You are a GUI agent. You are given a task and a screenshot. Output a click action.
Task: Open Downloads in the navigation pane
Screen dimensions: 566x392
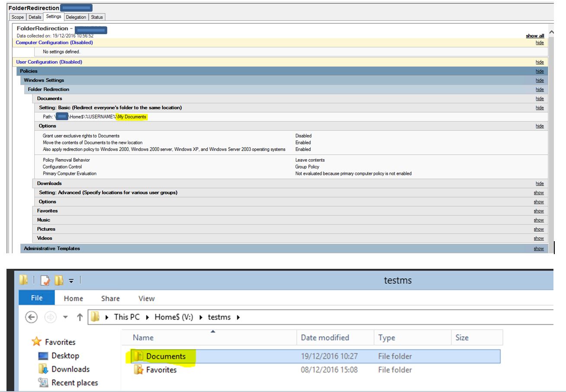(70, 369)
